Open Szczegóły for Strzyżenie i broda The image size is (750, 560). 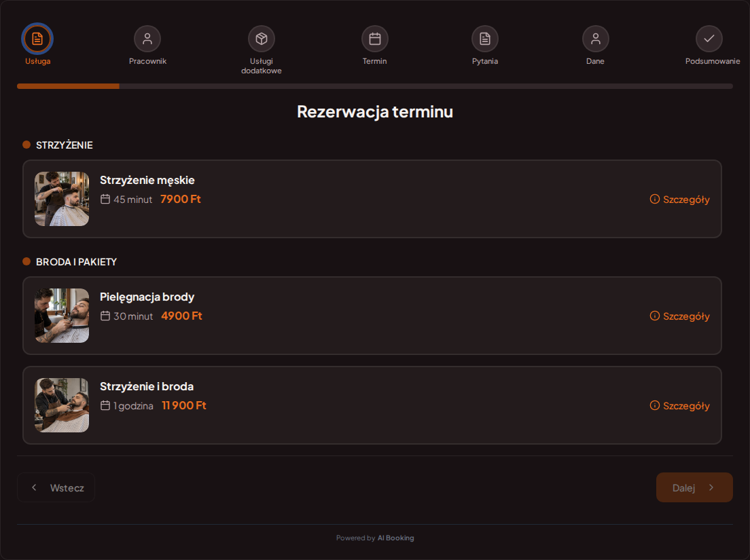(679, 406)
